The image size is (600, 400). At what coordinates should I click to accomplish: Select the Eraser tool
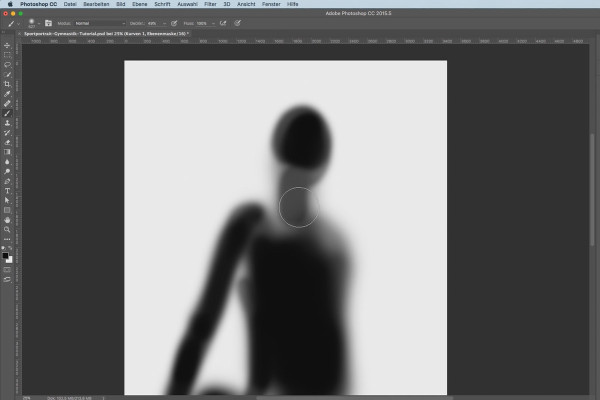[7, 142]
